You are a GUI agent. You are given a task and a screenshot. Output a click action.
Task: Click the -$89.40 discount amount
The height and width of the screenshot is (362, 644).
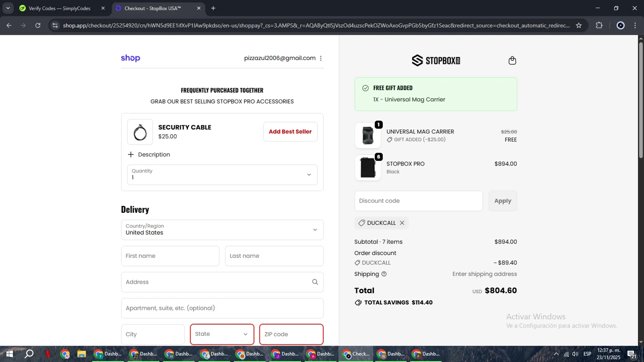pos(505,263)
